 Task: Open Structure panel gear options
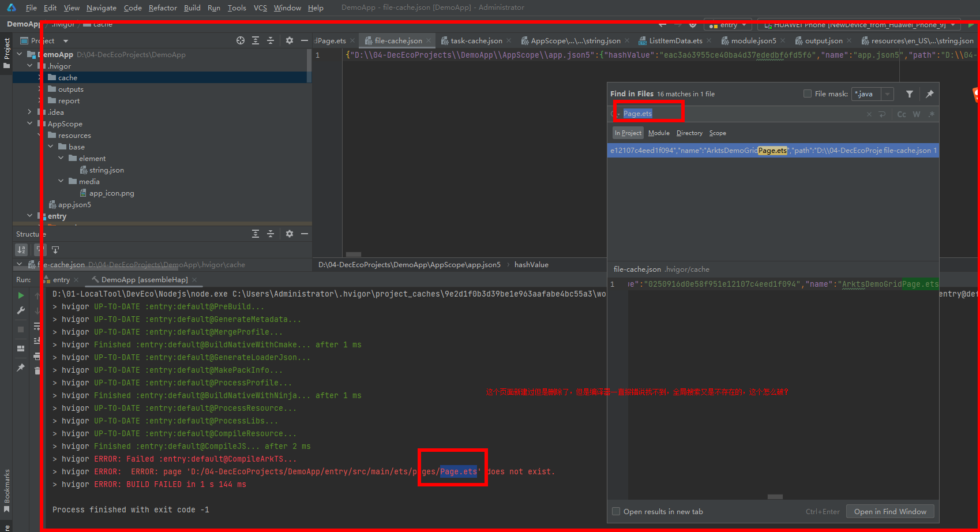[290, 234]
